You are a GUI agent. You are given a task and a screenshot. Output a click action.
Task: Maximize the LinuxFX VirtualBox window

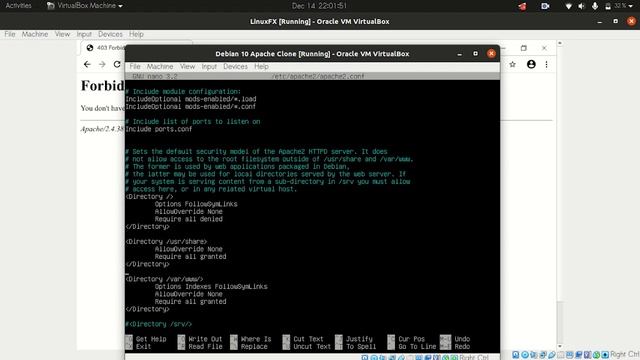coord(616,21)
